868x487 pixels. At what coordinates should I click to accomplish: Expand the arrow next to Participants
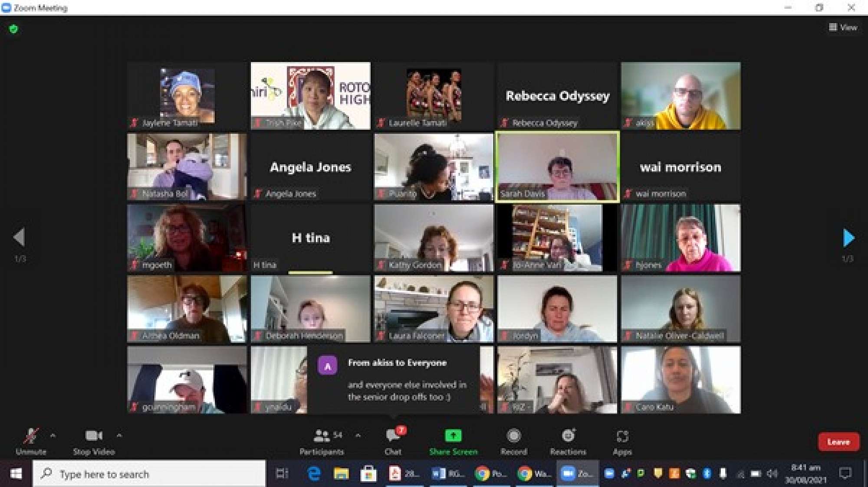[x=358, y=435]
